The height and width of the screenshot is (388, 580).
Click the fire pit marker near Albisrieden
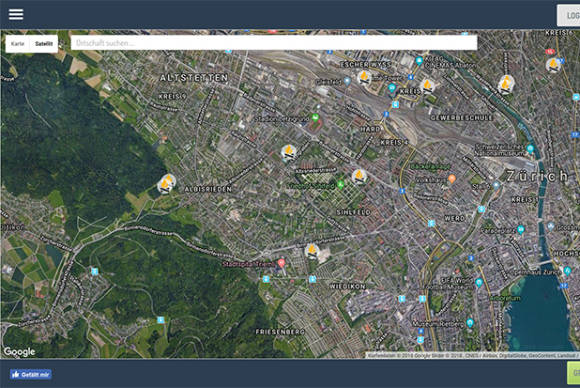pos(166,183)
